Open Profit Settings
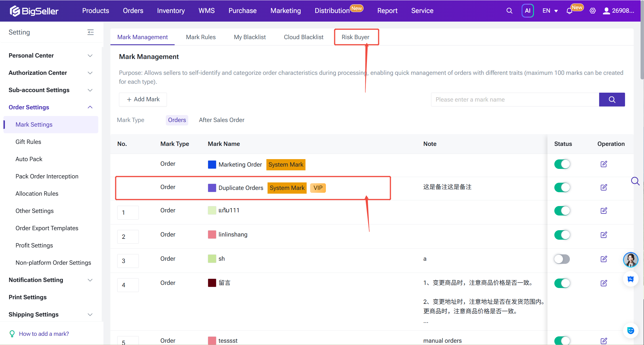The image size is (644, 345). click(34, 245)
